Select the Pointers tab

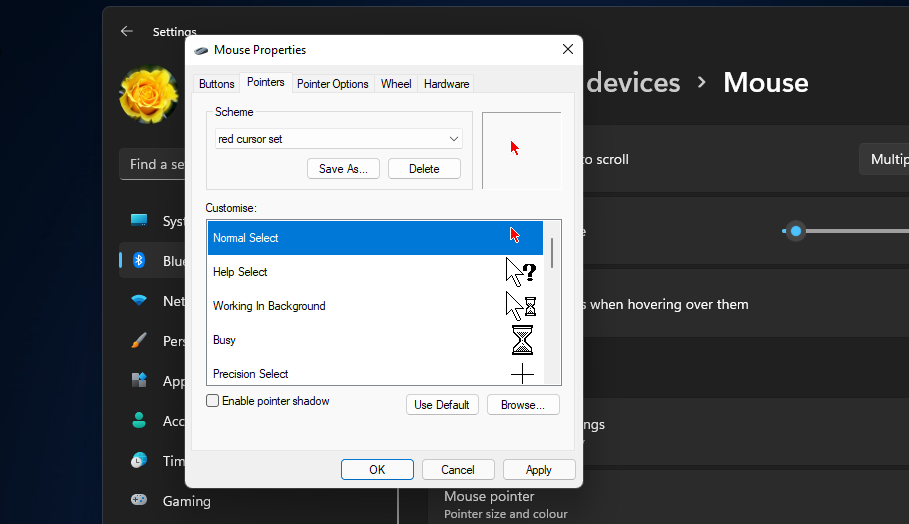[x=266, y=82]
